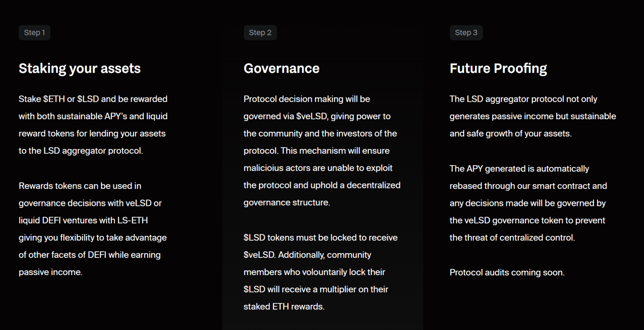Click the word "LS-ETH" in Step 1
Screen dimensions: 644x330
tap(132, 220)
